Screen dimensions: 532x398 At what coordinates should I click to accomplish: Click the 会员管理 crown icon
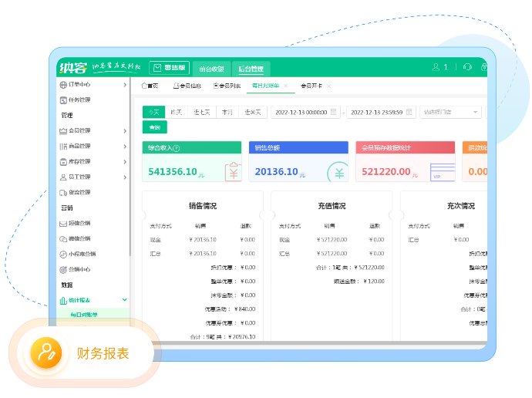click(x=63, y=131)
